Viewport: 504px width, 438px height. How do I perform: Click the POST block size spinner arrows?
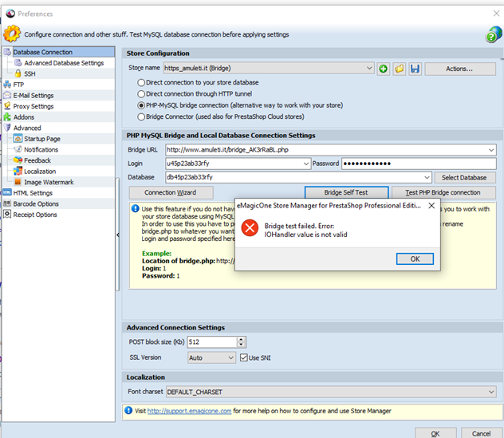click(241, 341)
